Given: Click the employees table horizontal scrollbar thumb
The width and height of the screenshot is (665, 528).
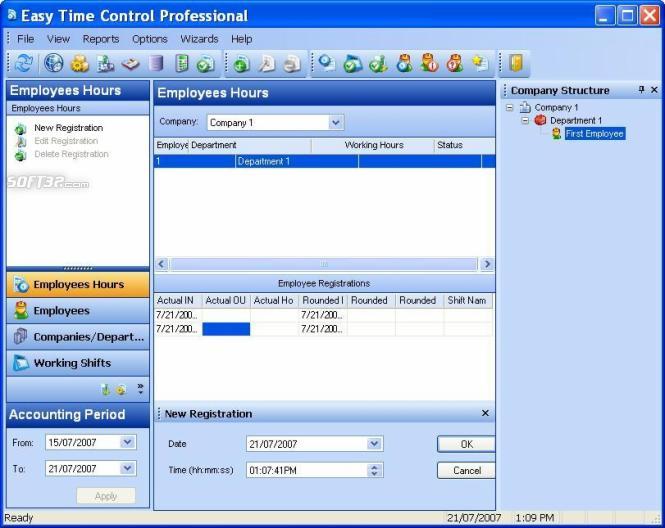Looking at the screenshot, I should (x=324, y=264).
